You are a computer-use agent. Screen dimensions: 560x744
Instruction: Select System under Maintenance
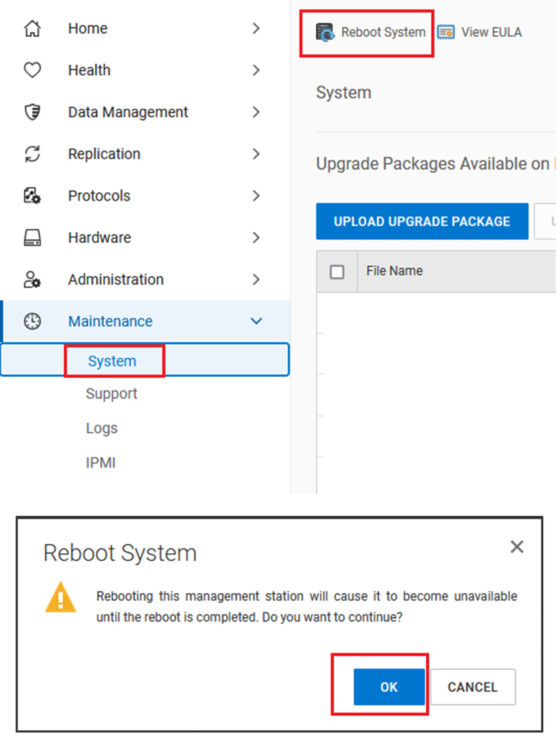112,362
